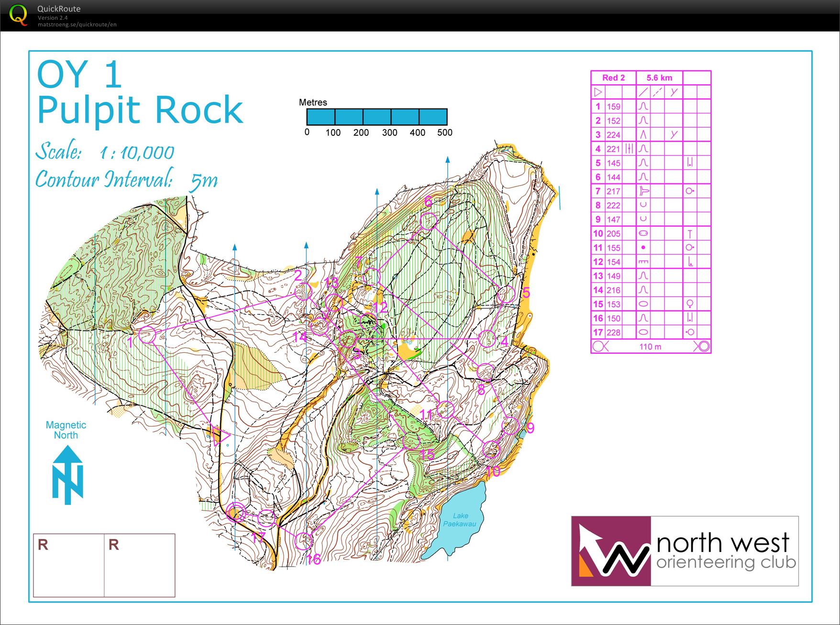Click the blue metres scale bar
840x625 pixels.
[x=377, y=117]
